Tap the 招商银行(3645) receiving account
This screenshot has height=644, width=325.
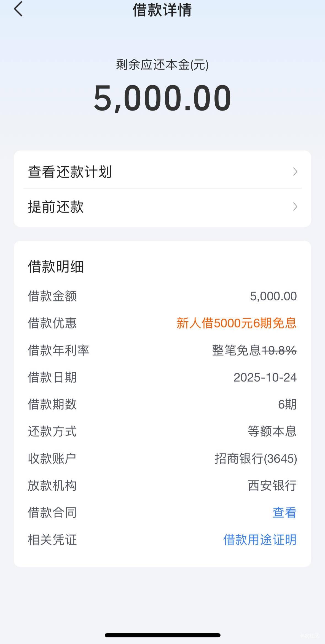click(x=256, y=459)
